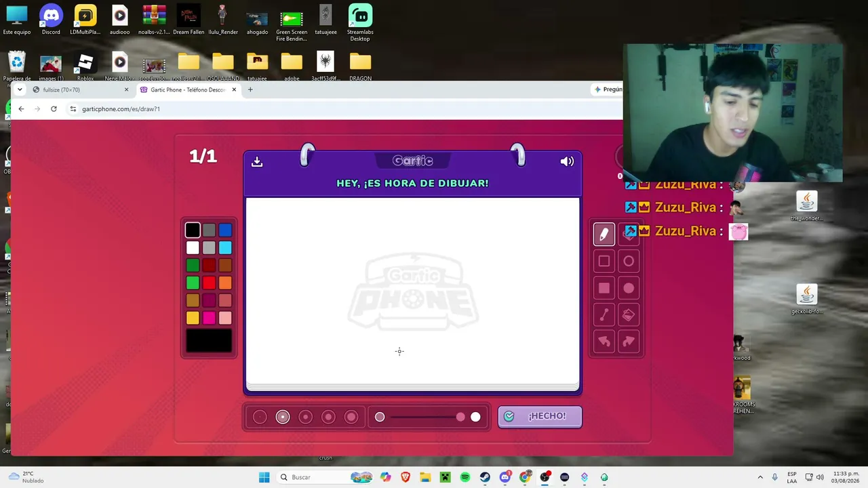Undo the last drawing stroke
Viewport: 868px width, 488px height.
pyautogui.click(x=604, y=342)
